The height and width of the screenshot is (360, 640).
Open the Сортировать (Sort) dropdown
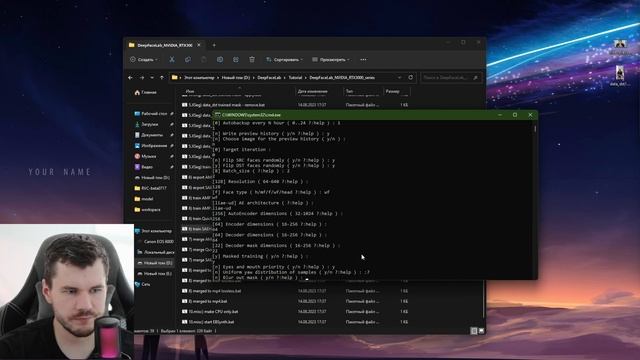point(284,60)
